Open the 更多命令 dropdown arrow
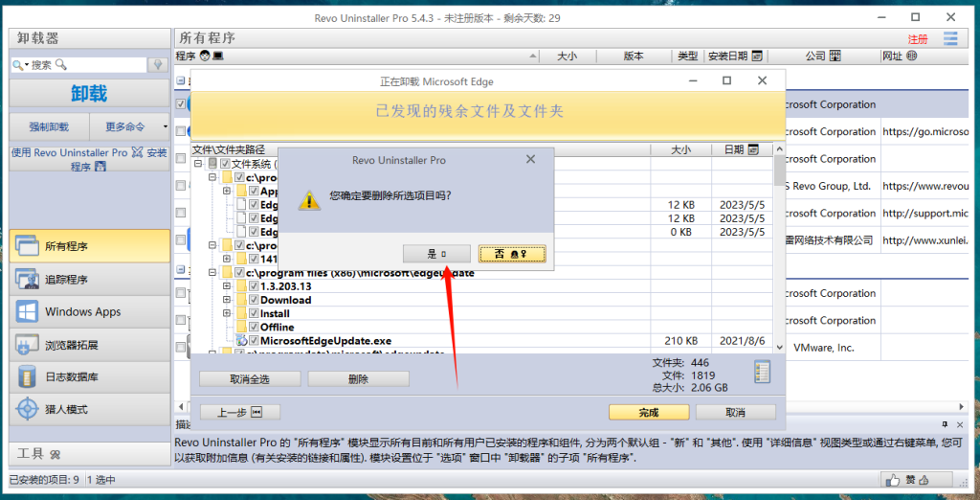The height and width of the screenshot is (500, 980). [165, 126]
